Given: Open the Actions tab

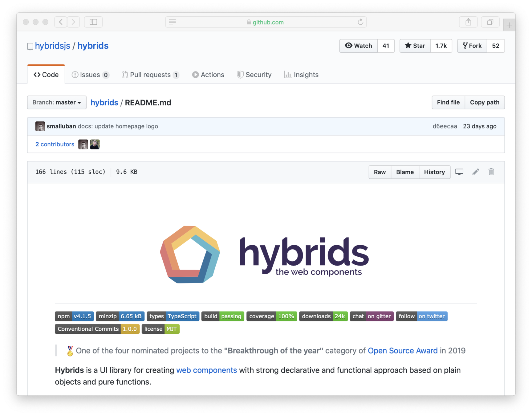Looking at the screenshot, I should (x=208, y=75).
